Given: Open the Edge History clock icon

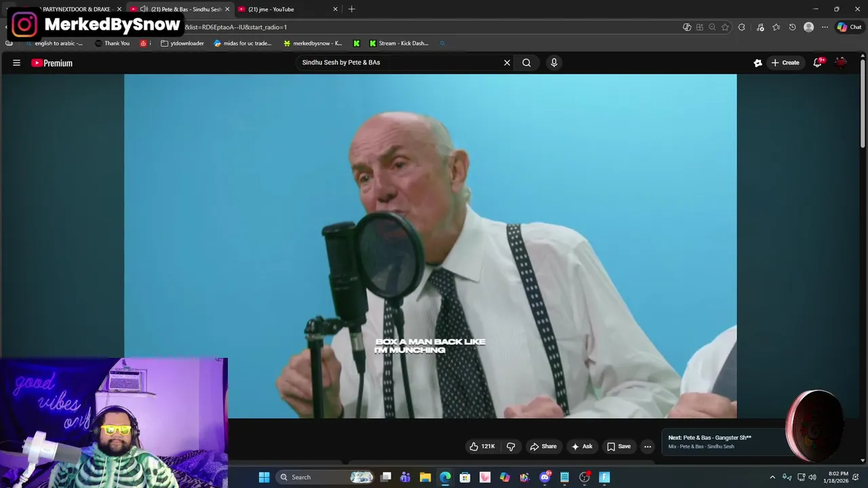Looking at the screenshot, I should click(792, 27).
